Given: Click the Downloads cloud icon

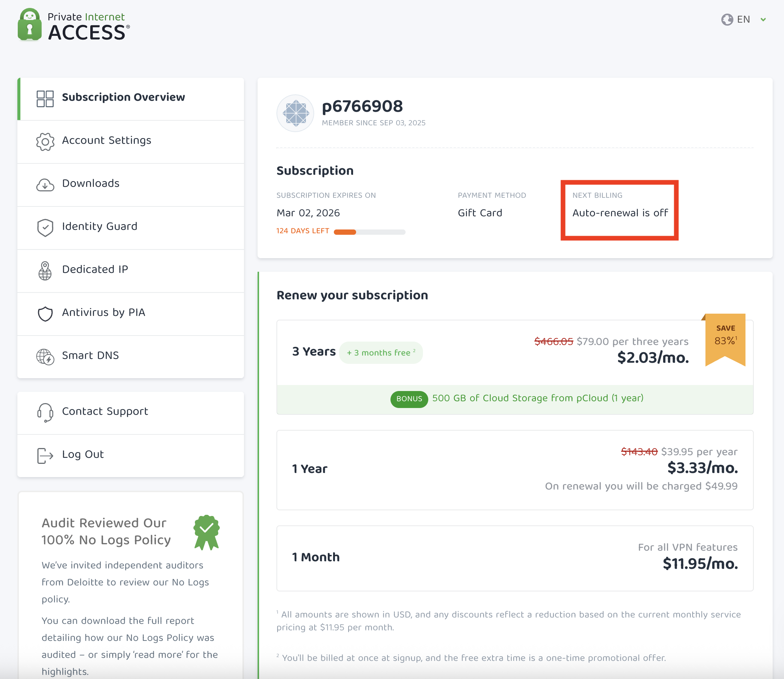Looking at the screenshot, I should point(45,185).
